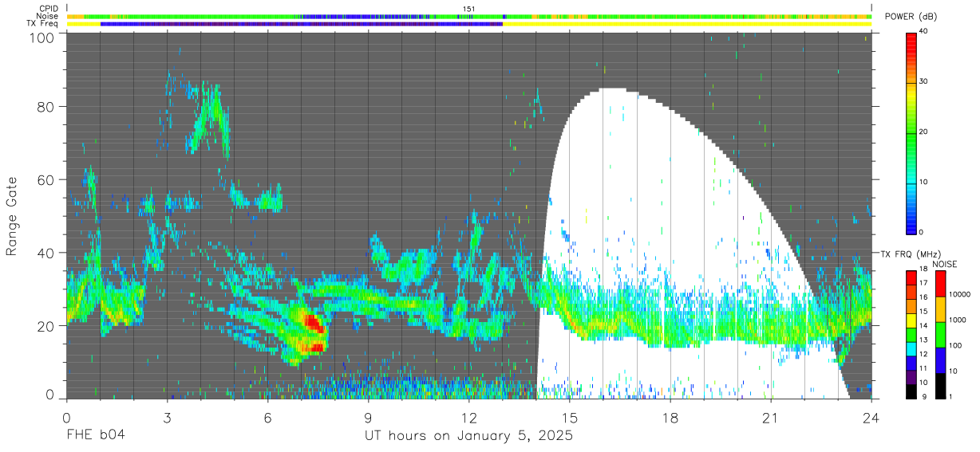Select the black 9-10 MHz frequency swatch
This screenshot has height=452, width=980.
(911, 391)
